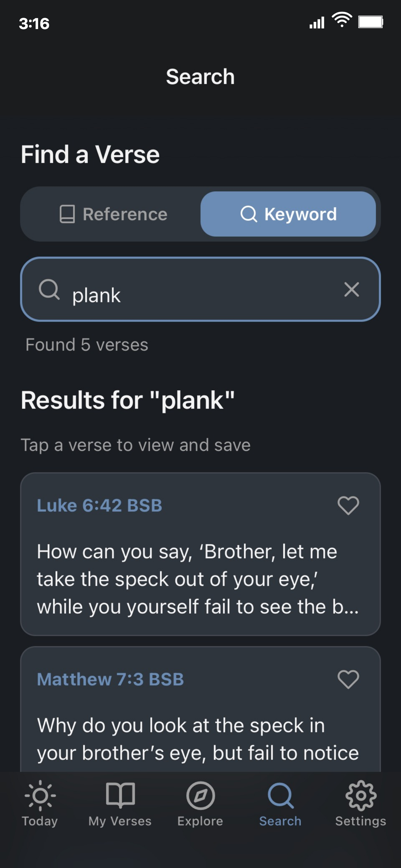Tap the Today sun icon

pos(40,795)
